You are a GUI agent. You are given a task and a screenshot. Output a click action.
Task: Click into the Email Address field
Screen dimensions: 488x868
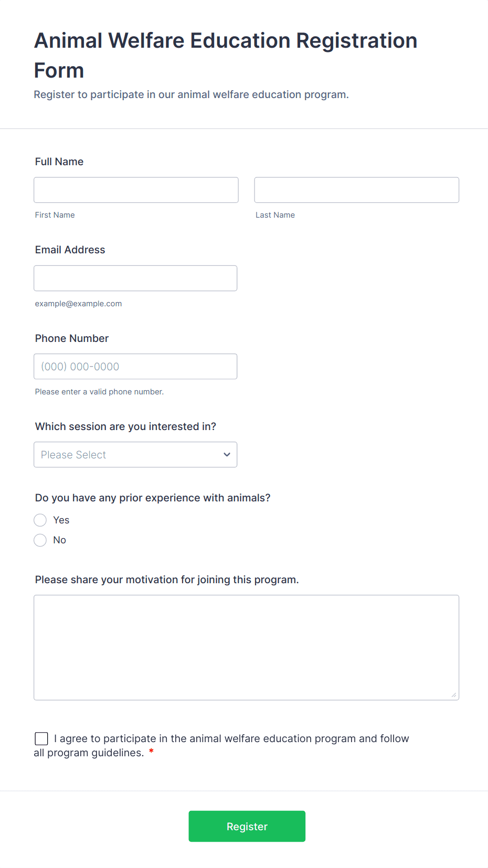135,278
